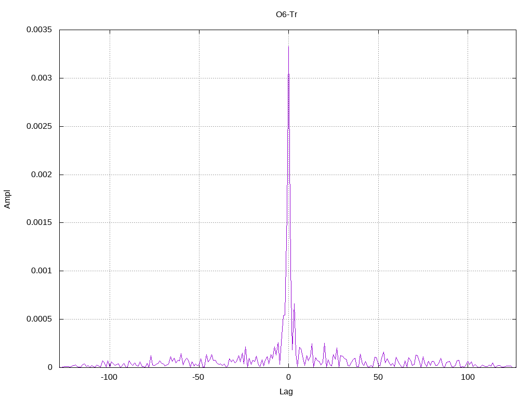Screen dimensions: 532x399
Task: Click the Y-axis tick 0.0035
Action: pos(39,30)
